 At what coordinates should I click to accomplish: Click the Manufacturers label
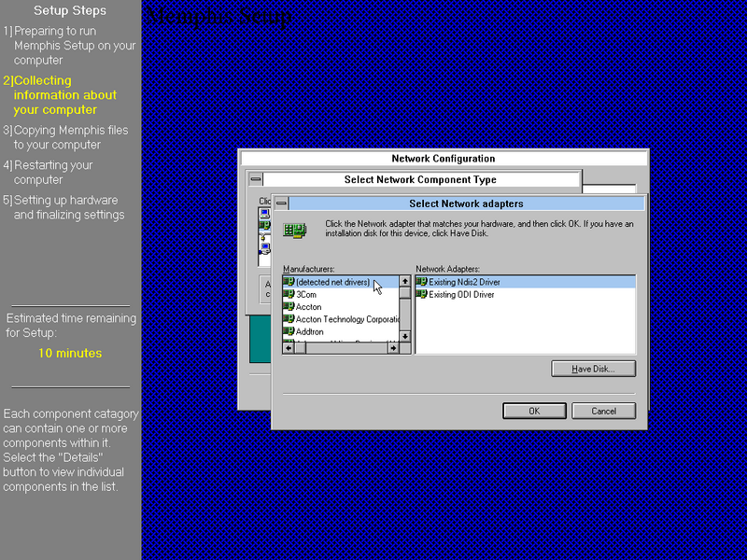point(309,269)
